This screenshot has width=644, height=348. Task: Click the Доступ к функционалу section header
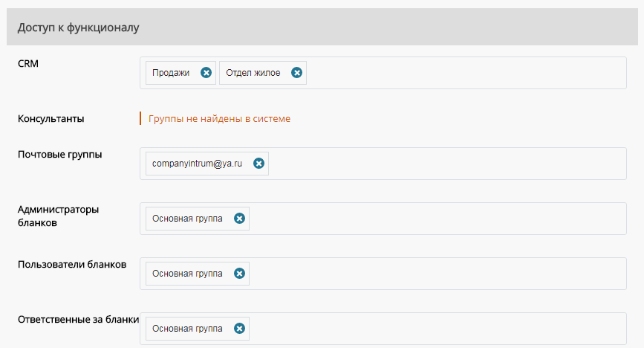click(322, 27)
